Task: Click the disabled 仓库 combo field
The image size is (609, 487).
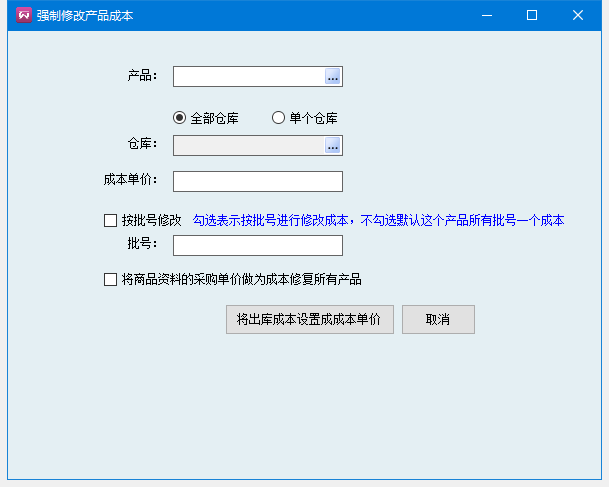Action: click(x=248, y=146)
